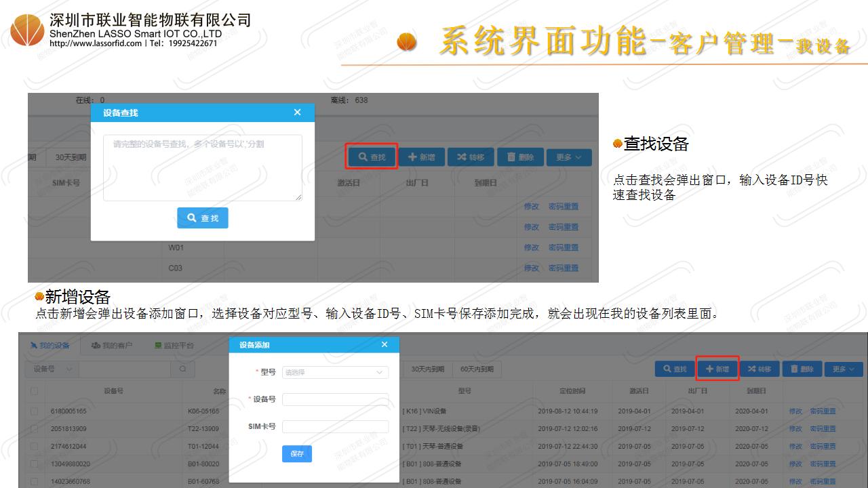
Task: Expand the 更多 dropdown in lower toolbar
Action: pos(844,369)
